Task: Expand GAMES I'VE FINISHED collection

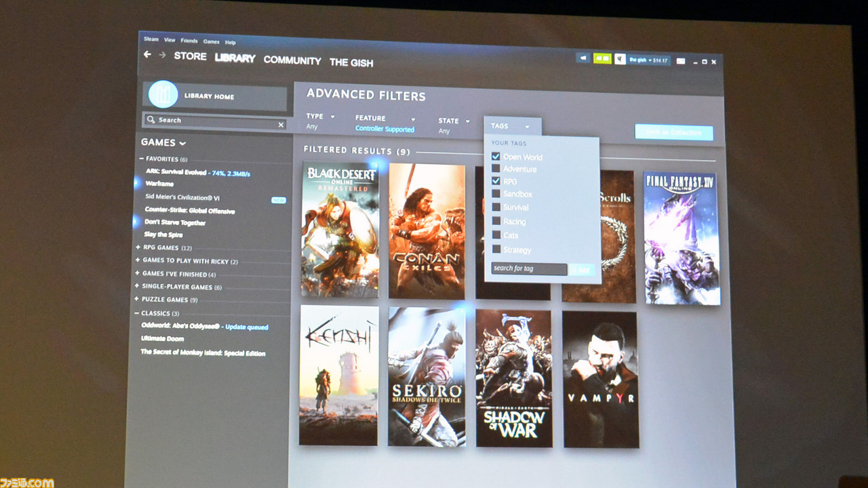Action: point(176,274)
